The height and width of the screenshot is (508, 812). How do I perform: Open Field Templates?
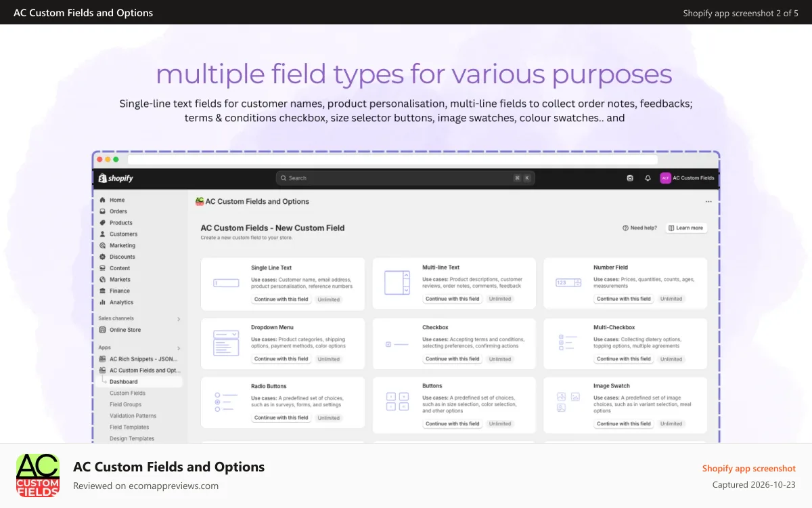point(129,427)
